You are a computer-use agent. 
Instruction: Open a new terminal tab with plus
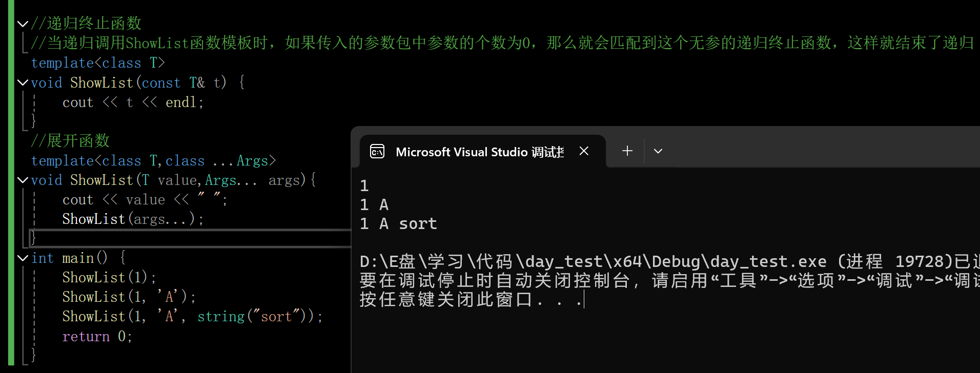pyautogui.click(x=627, y=151)
